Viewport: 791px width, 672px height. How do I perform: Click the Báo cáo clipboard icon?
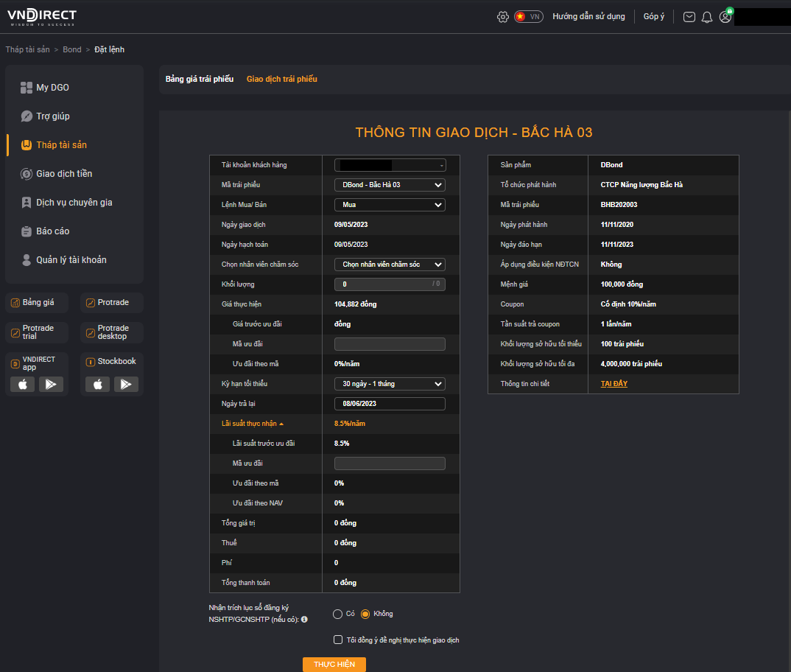tap(27, 232)
